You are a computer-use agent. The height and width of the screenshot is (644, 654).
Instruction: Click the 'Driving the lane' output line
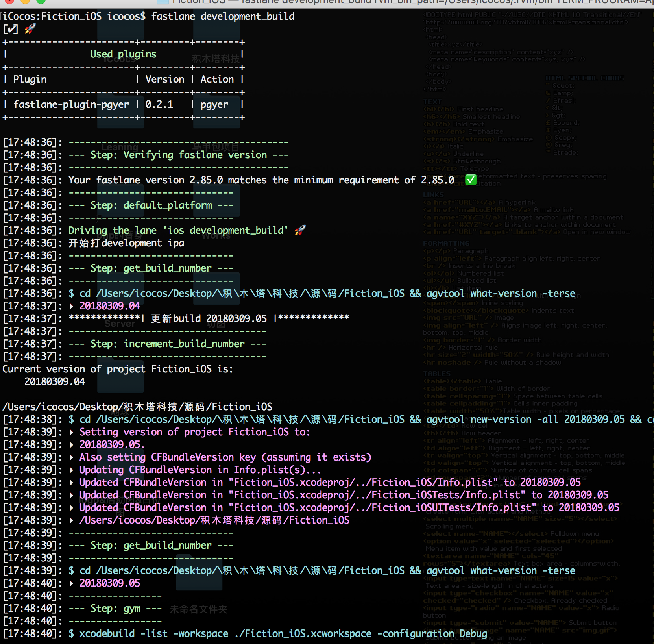click(x=178, y=231)
